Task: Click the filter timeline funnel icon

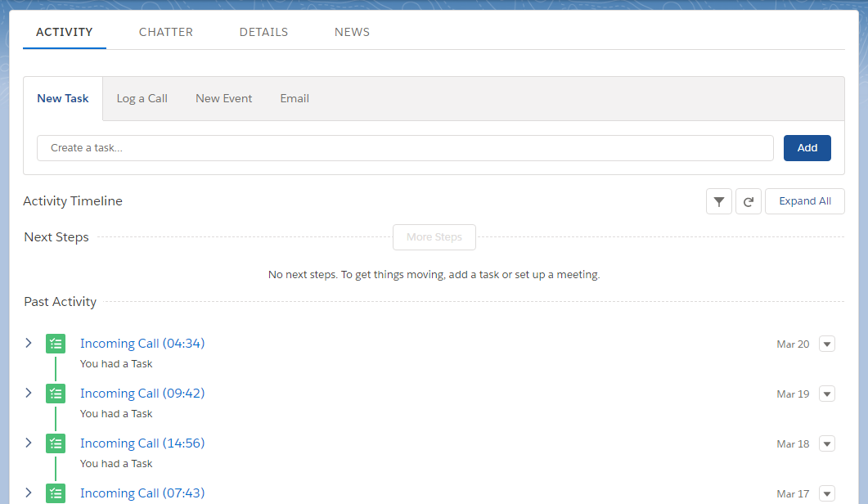Action: 719,201
